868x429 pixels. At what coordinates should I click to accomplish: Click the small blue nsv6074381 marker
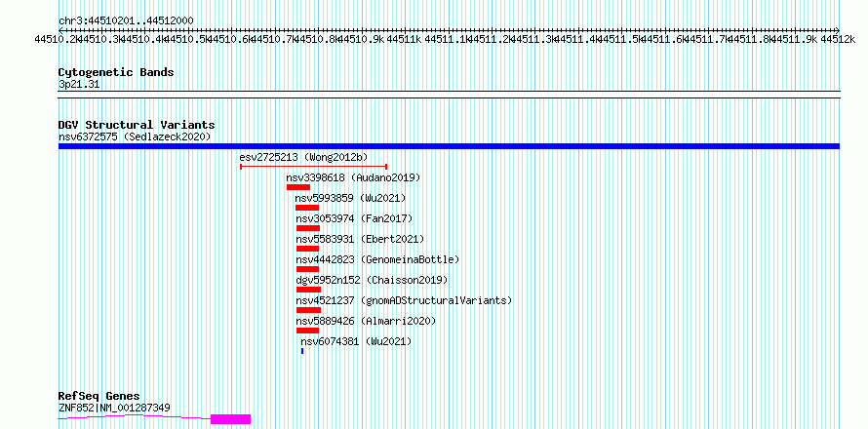tap(302, 351)
